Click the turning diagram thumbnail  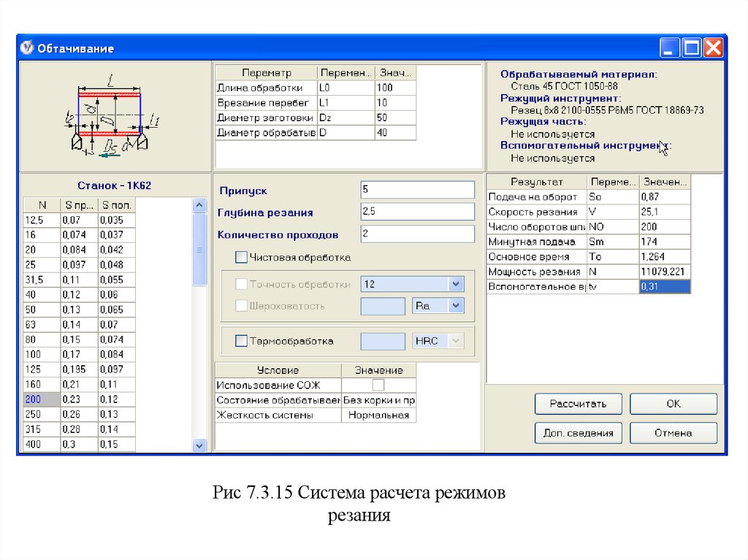click(x=113, y=117)
